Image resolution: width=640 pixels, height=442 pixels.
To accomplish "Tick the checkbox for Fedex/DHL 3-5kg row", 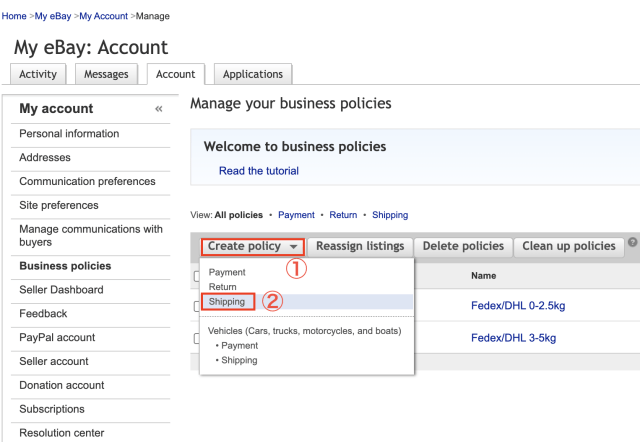I will (196, 338).
